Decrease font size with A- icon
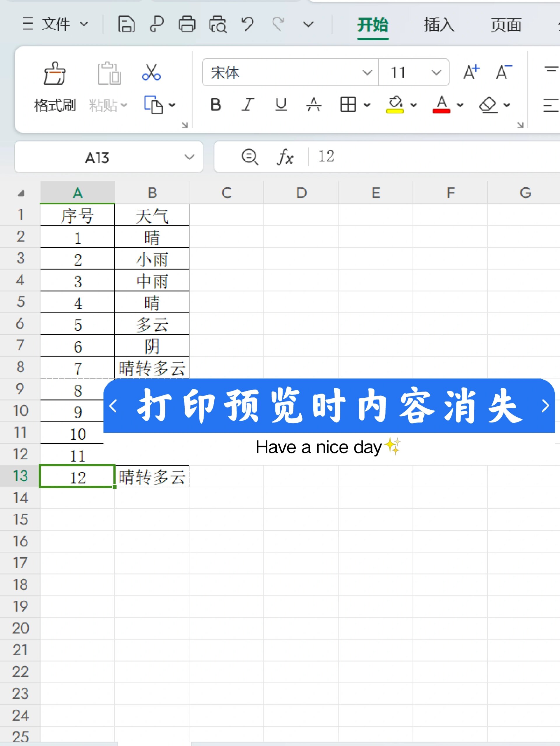This screenshot has height=746, width=560. (504, 72)
